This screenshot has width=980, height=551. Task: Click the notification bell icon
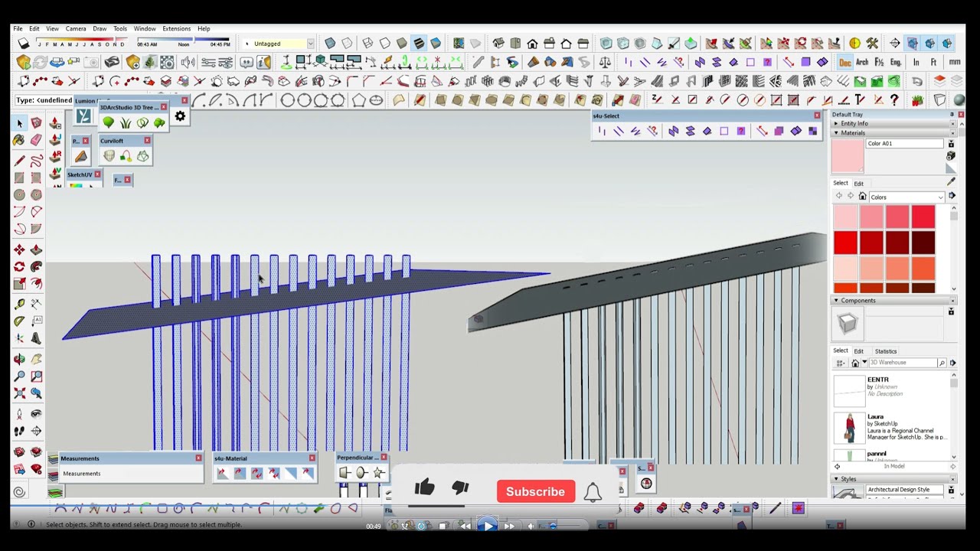pos(593,492)
